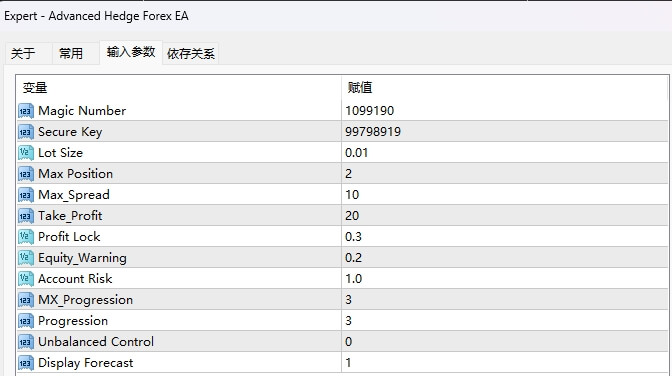Click the decimal icon beside Equity_Warning
Image resolution: width=672 pixels, height=376 pixels.
pos(26,258)
